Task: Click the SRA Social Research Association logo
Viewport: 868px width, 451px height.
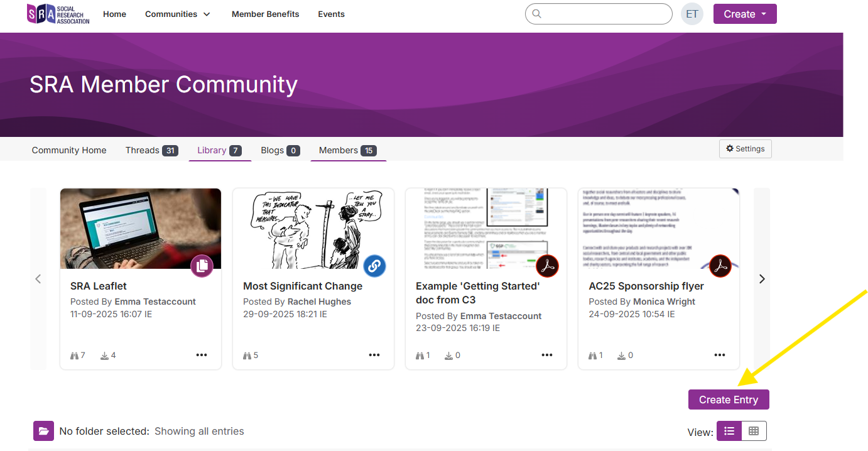Action: [58, 14]
